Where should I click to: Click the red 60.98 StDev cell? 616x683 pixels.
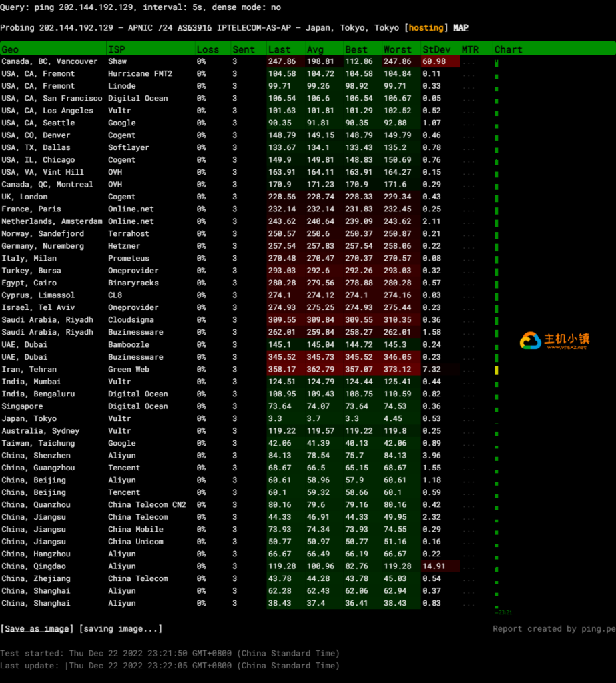(435, 61)
